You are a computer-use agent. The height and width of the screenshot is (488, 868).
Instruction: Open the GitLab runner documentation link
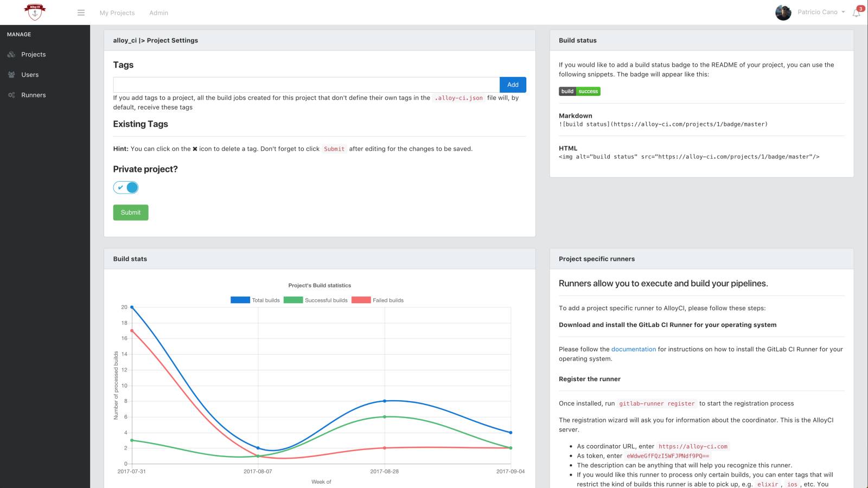[x=634, y=349]
